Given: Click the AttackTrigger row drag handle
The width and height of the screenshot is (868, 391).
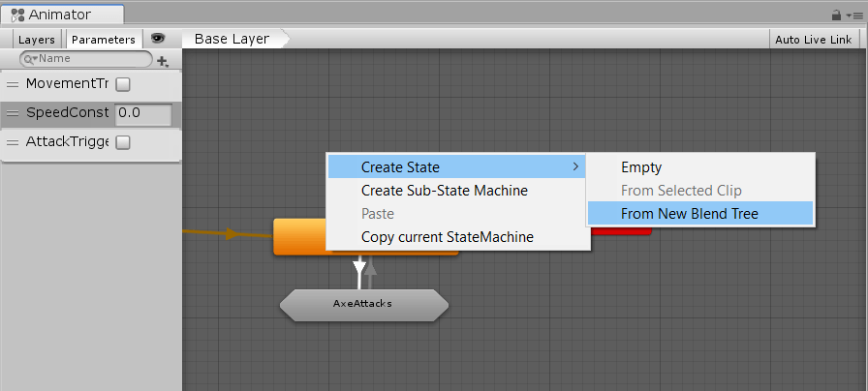Looking at the screenshot, I should coord(13,142).
